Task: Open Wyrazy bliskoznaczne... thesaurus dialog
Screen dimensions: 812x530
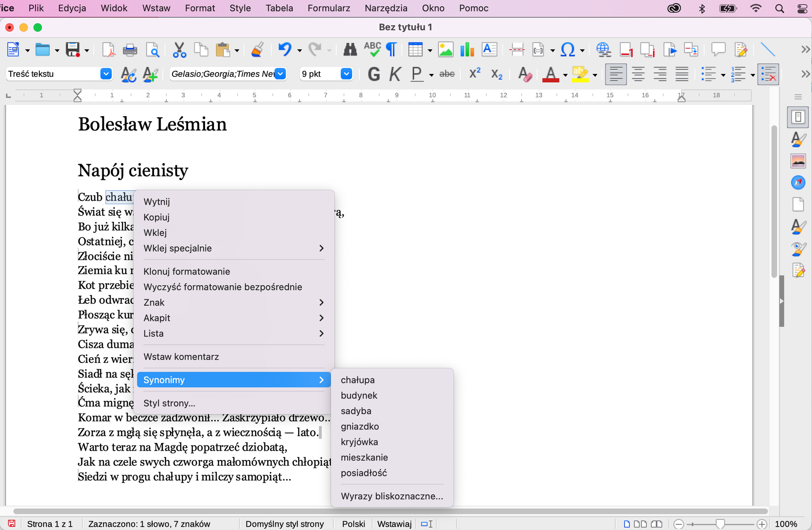Action: click(392, 496)
